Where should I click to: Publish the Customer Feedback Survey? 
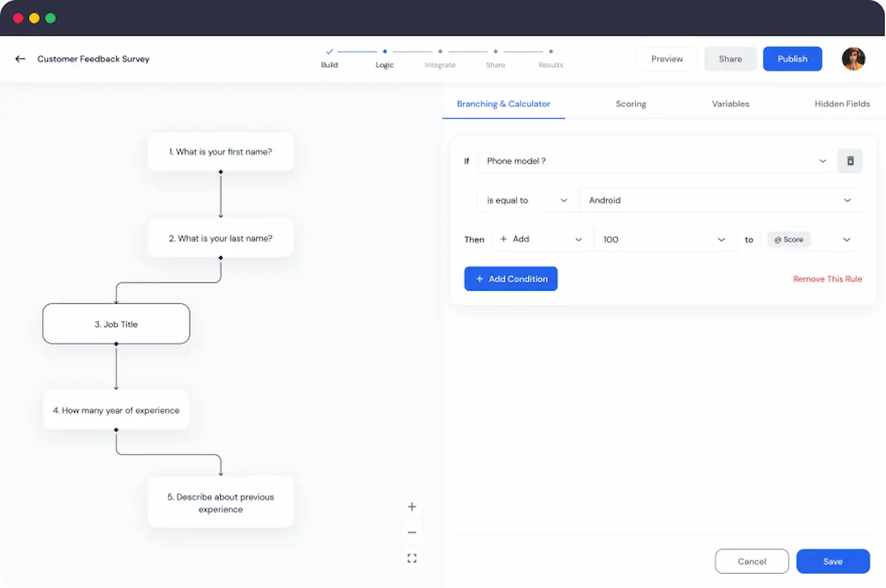point(792,58)
